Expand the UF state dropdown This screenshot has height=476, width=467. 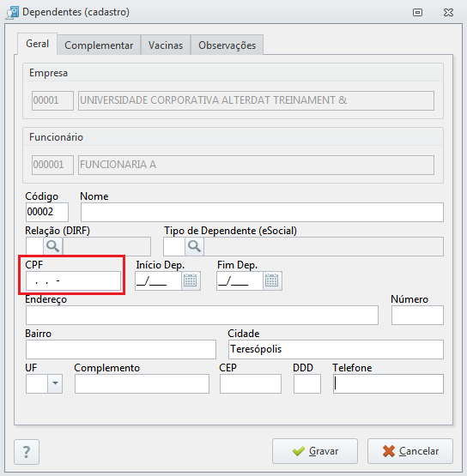tap(55, 383)
